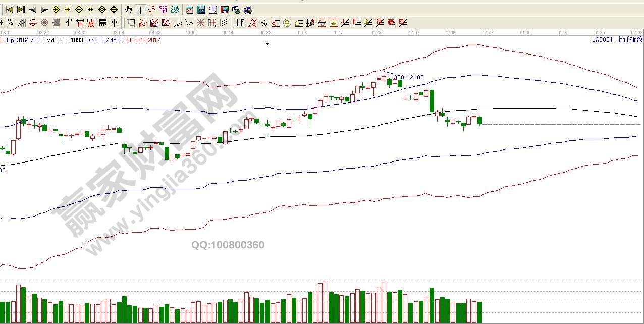Click the red floppy disk save icon
This screenshot has width=644, height=324.
[x=224, y=10]
